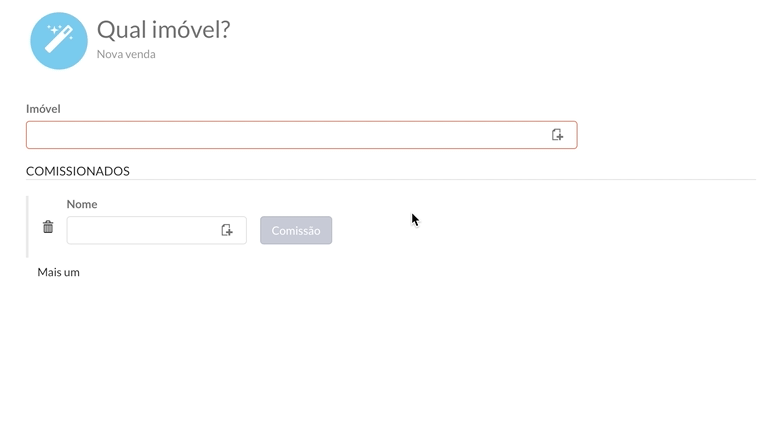779x434 pixels.
Task: Click the sparkle stars beside the wand
Action: coord(54,31)
